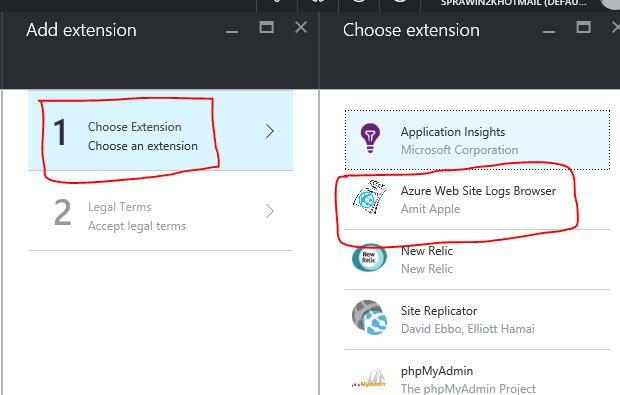Click The phpMyAdmin Project publisher text
620x395 pixels.
coord(468,388)
